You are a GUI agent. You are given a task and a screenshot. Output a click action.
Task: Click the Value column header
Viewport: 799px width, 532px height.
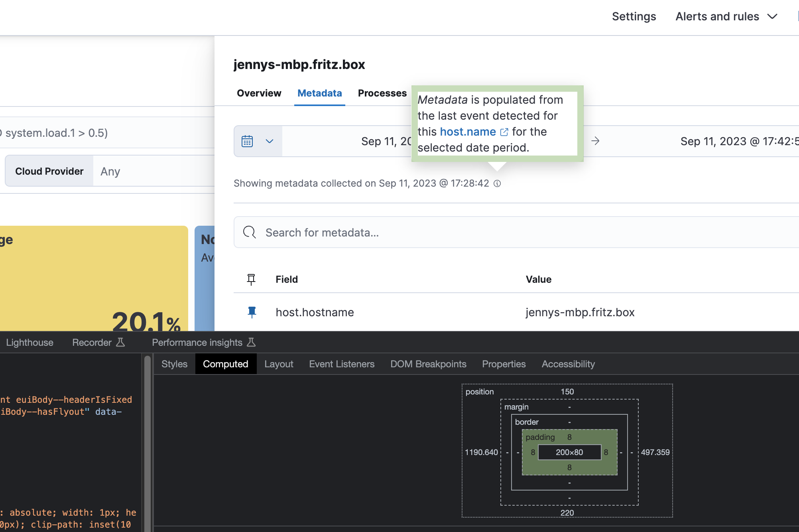coord(539,279)
